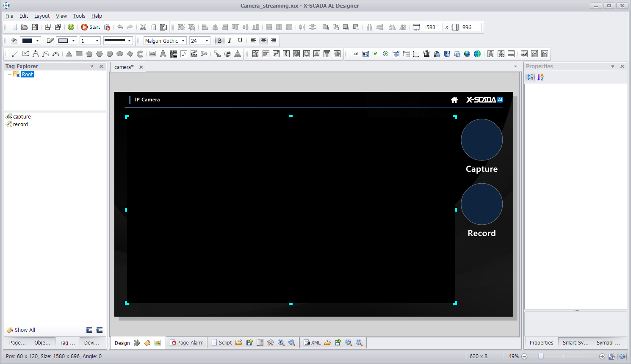The height and width of the screenshot is (364, 631).
Task: Insert a checkbox control from toolbar
Action: point(376,54)
